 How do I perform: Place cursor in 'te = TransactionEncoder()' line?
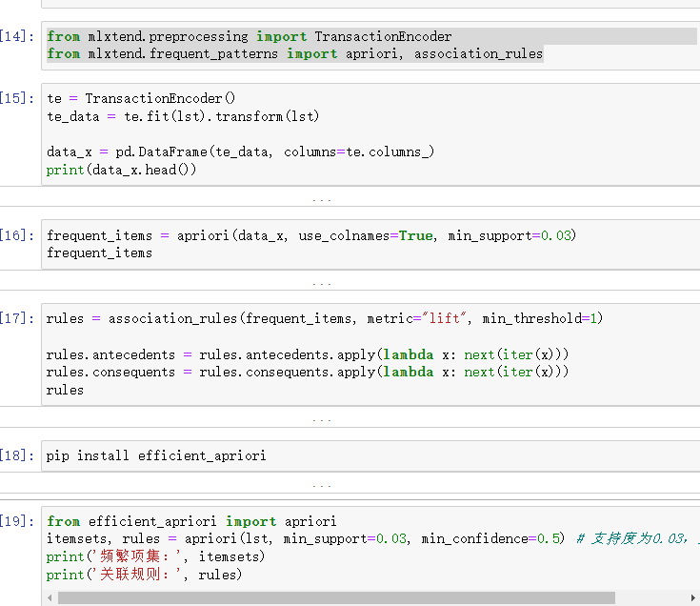point(141,98)
